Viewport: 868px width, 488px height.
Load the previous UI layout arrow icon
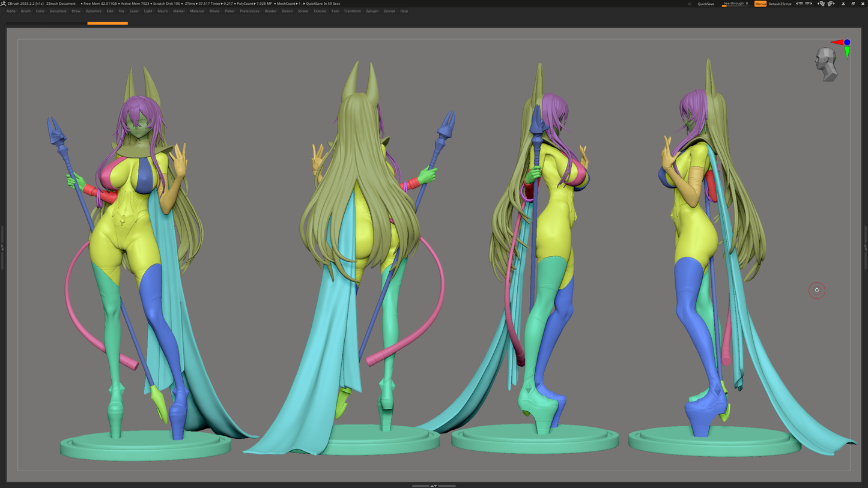point(800,4)
